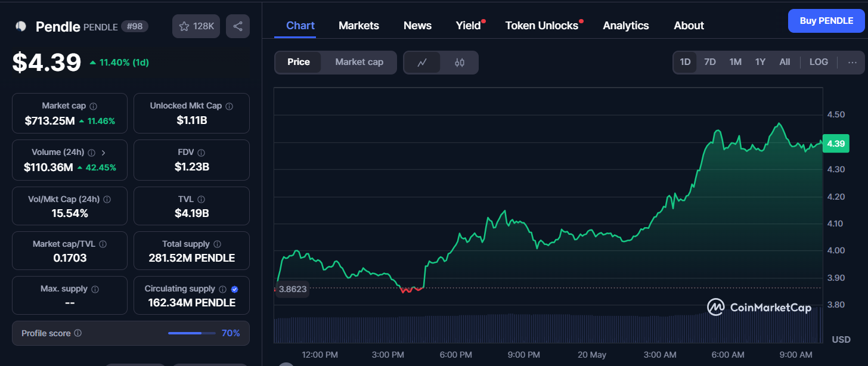Select the All time range button

tap(785, 62)
